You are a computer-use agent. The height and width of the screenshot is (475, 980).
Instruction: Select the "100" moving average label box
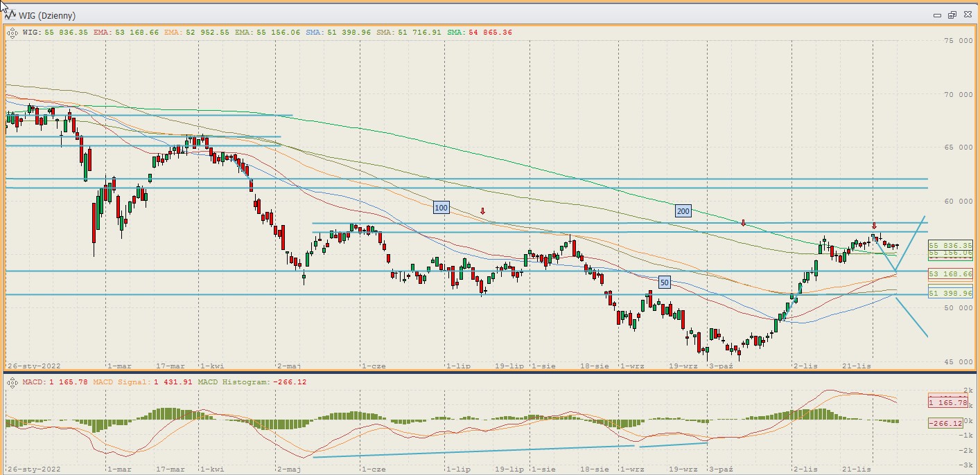tap(441, 207)
